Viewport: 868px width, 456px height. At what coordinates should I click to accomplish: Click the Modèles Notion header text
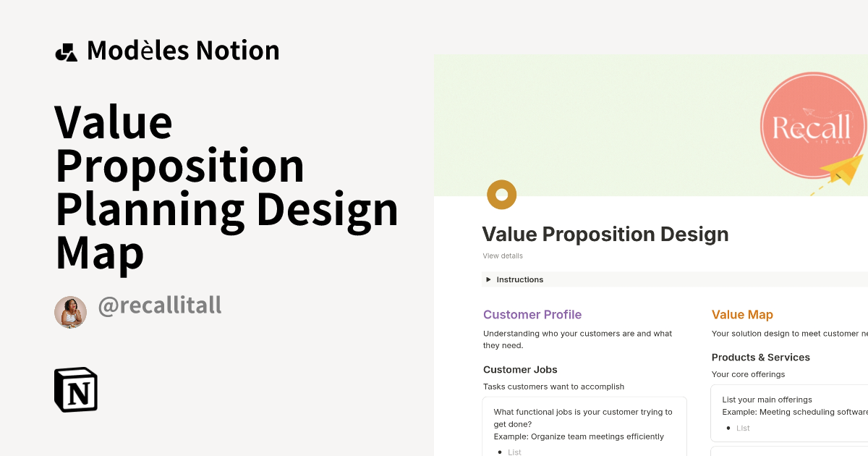(182, 50)
